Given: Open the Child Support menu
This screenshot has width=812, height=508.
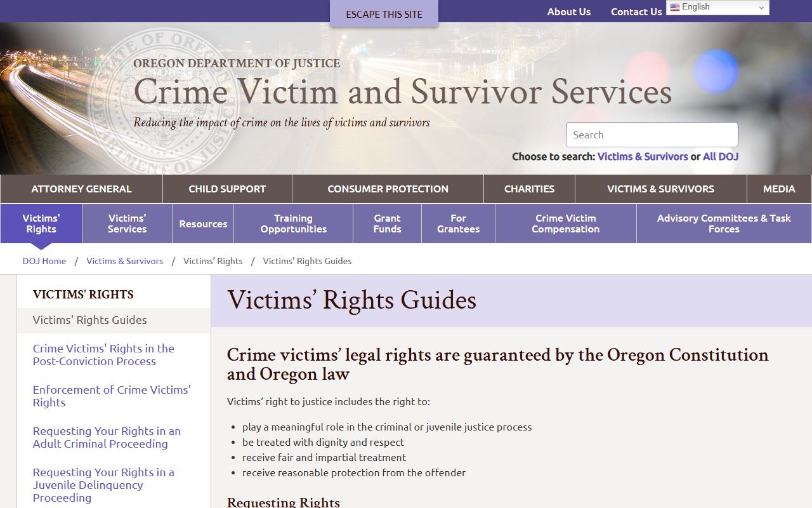Looking at the screenshot, I should click(227, 189).
